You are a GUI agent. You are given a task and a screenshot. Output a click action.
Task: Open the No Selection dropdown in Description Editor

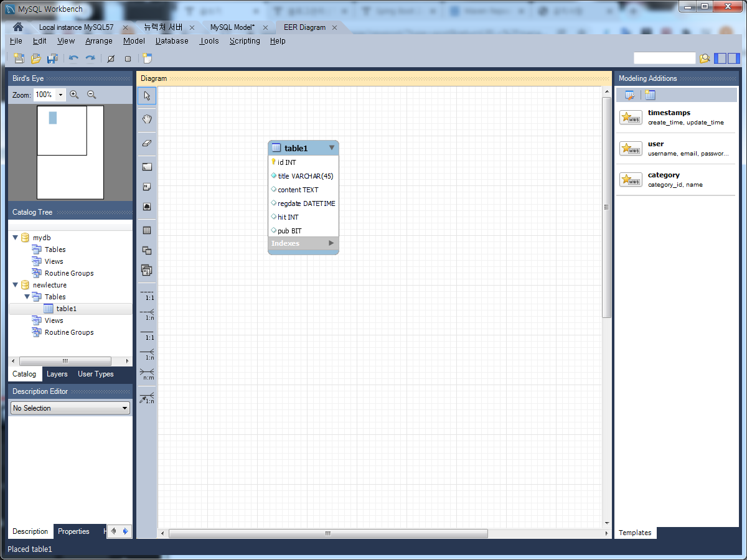[70, 408]
